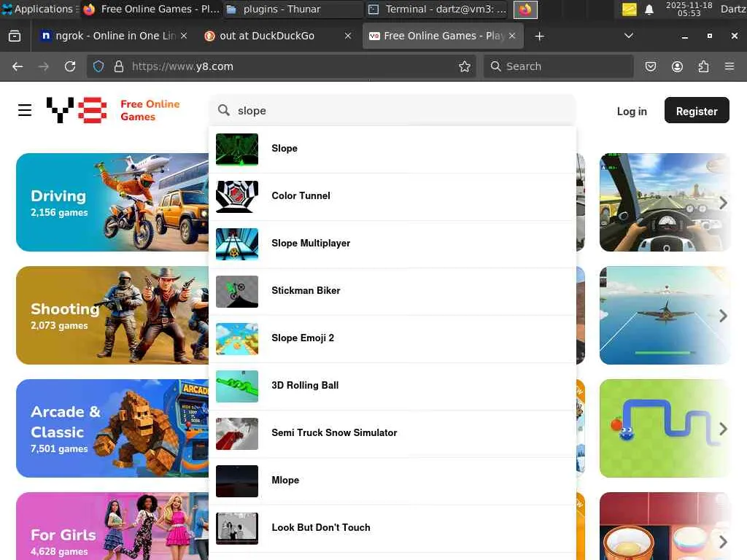Click the yellow mail icon in system panel
This screenshot has height=560, width=747.
[x=629, y=9]
